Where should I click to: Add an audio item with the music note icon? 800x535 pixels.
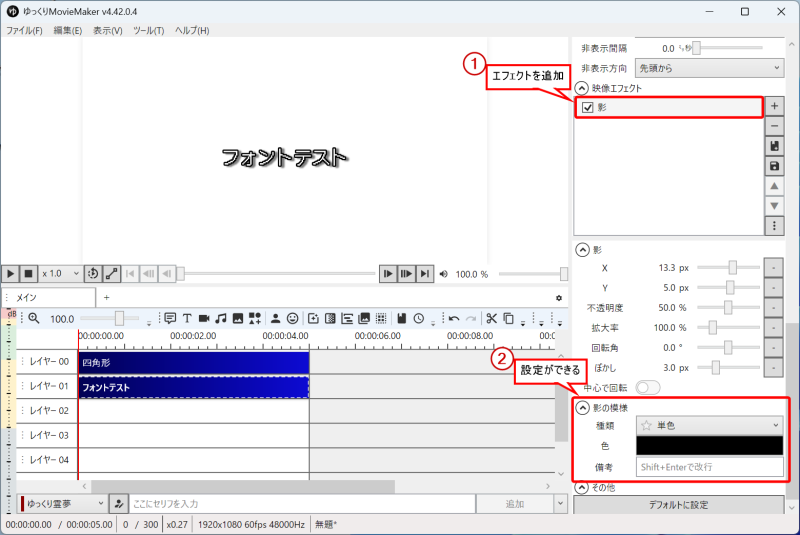[221, 318]
